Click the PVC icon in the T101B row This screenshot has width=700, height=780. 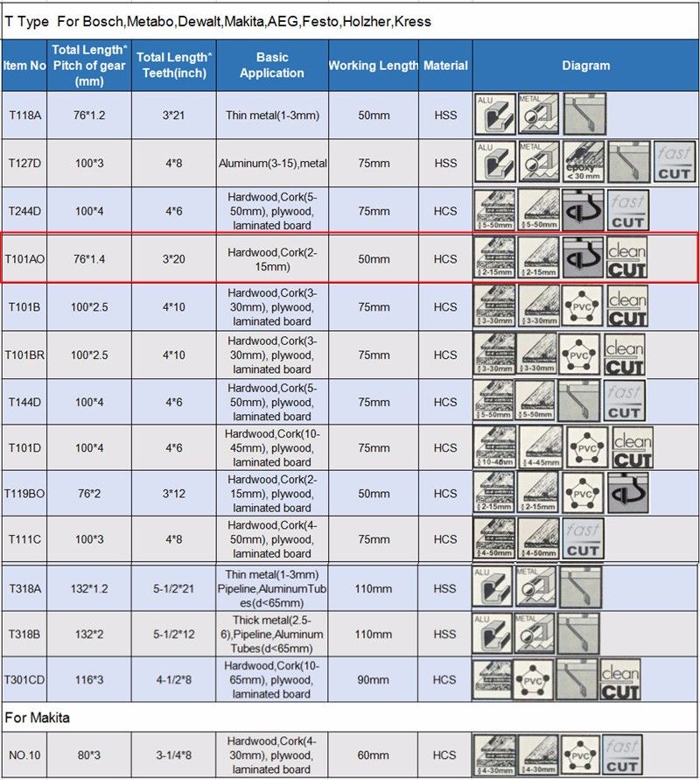pyautogui.click(x=583, y=306)
